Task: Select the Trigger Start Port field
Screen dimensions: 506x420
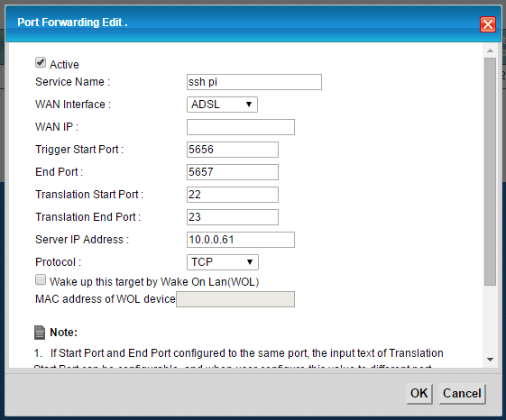Action: point(233,150)
